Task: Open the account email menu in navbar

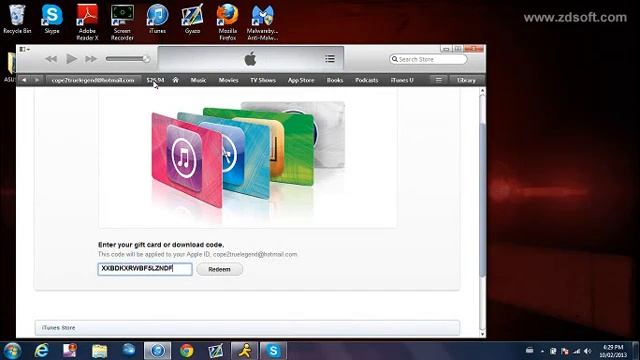Action: point(93,80)
